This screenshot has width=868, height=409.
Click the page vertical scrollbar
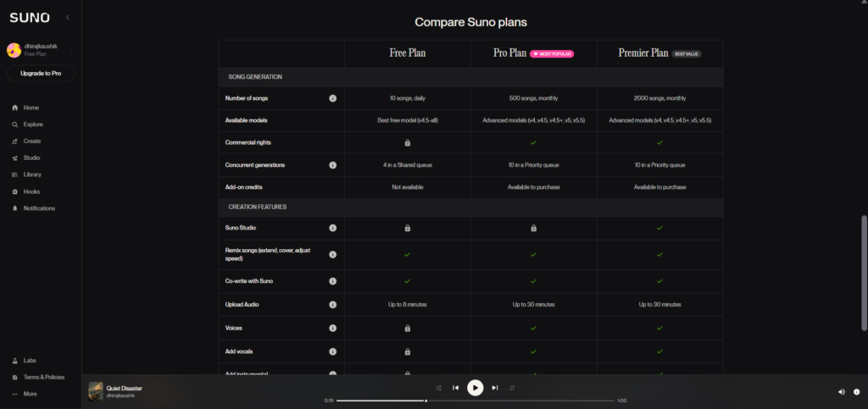864,273
